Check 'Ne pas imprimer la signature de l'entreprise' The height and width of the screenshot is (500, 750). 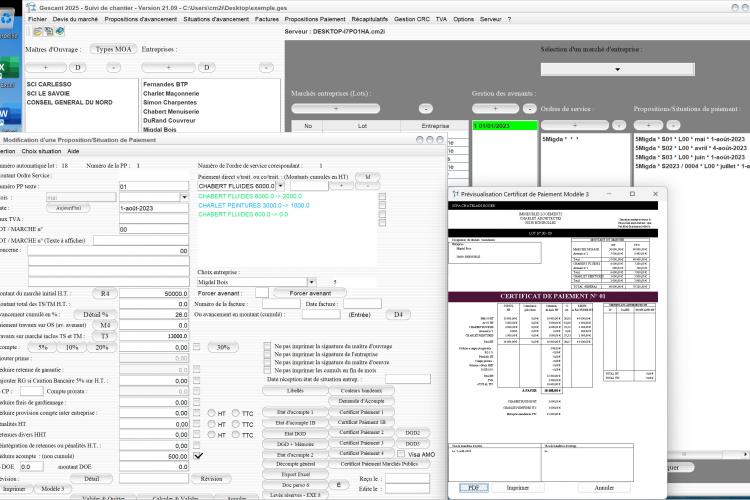click(267, 355)
